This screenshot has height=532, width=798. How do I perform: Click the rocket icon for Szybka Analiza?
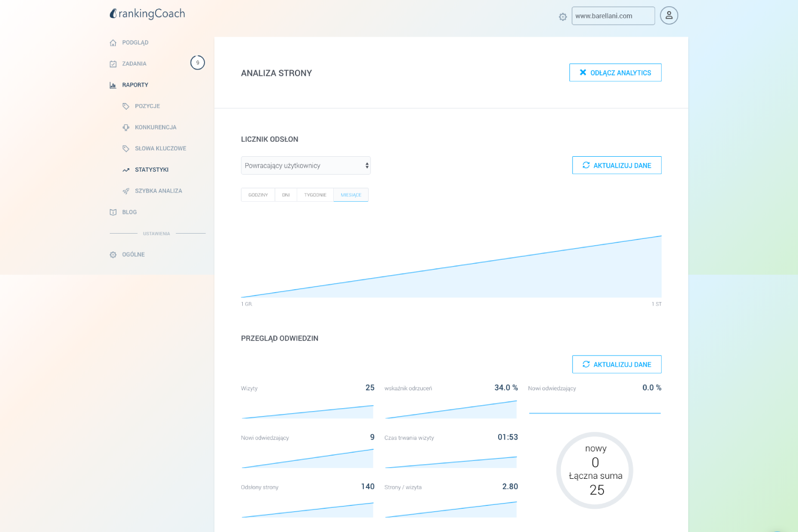126,191
